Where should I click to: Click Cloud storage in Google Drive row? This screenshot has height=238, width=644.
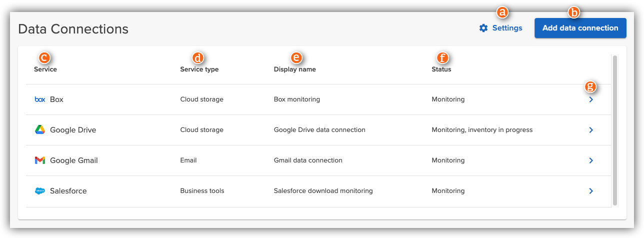(x=202, y=130)
